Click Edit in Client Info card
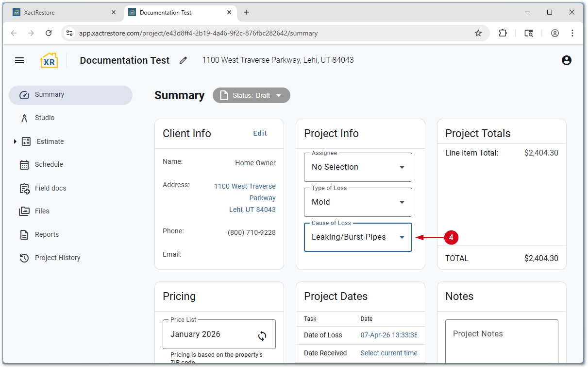Viewport: 588px width, 368px height. click(x=260, y=133)
